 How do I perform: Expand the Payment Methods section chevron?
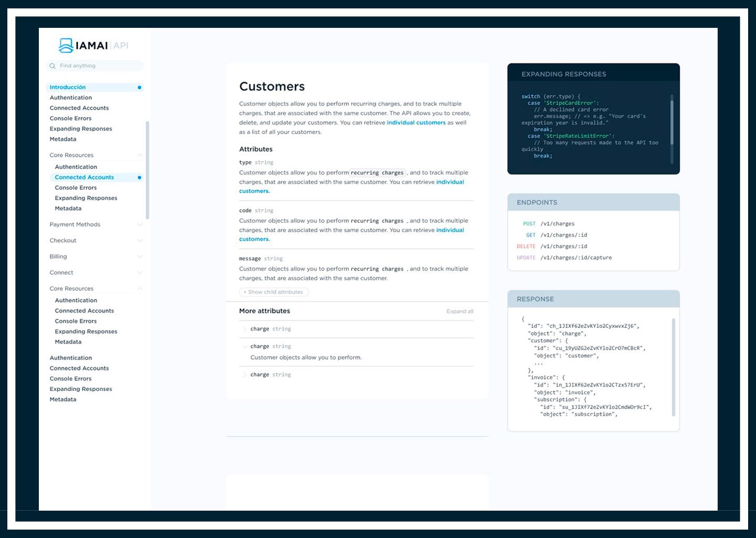coord(140,225)
